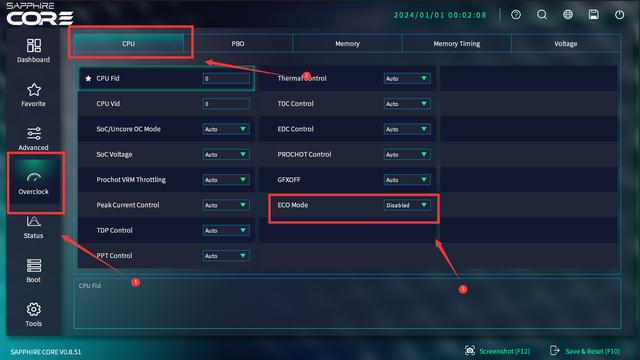This screenshot has height=360, width=640.
Task: Switch to the PBO tab
Action: tap(238, 44)
